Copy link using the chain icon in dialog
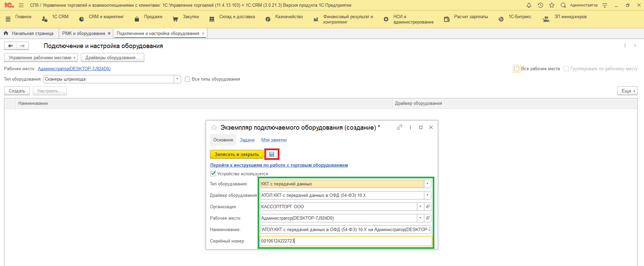Image resolution: width=644 pixels, height=266 pixels. point(399,127)
